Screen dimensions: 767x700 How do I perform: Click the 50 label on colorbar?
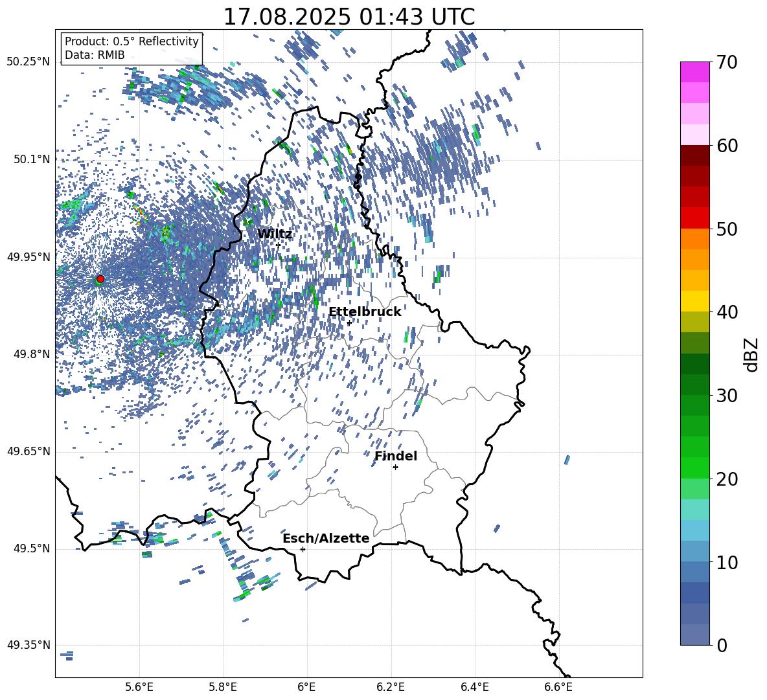point(727,229)
